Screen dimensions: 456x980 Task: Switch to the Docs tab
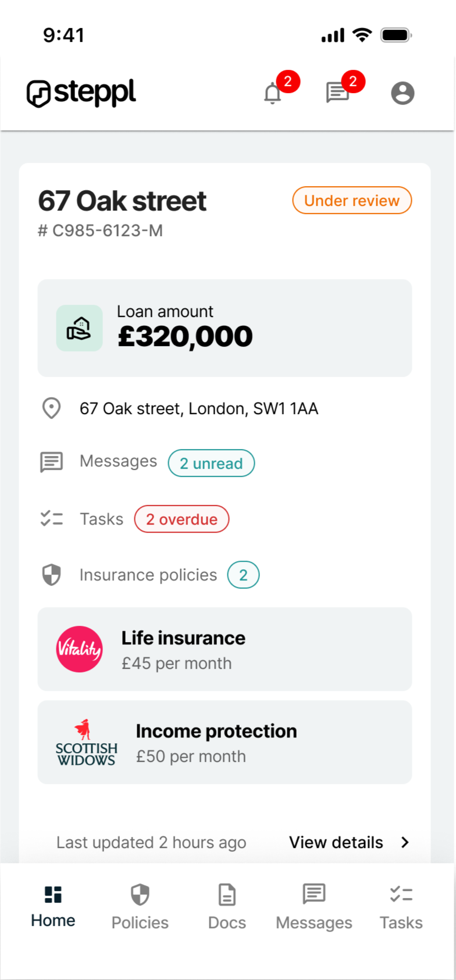coord(227,907)
